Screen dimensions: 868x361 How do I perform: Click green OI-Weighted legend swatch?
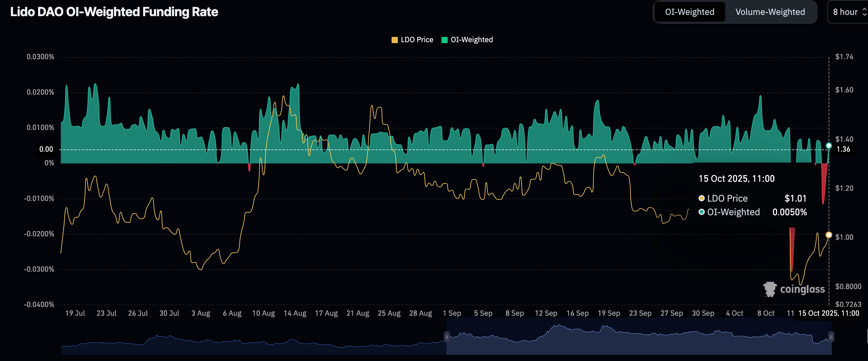pos(445,40)
